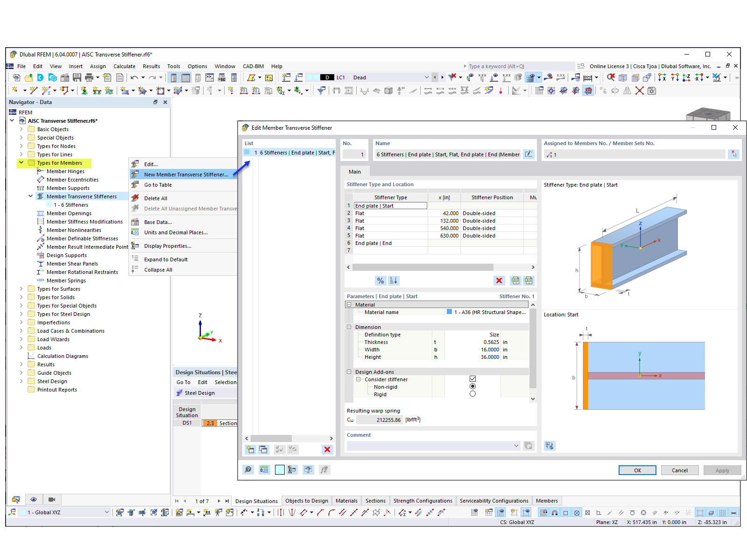Viewport: 747px width, 560px height.
Task: Open the Calculate menu
Action: pos(124,66)
